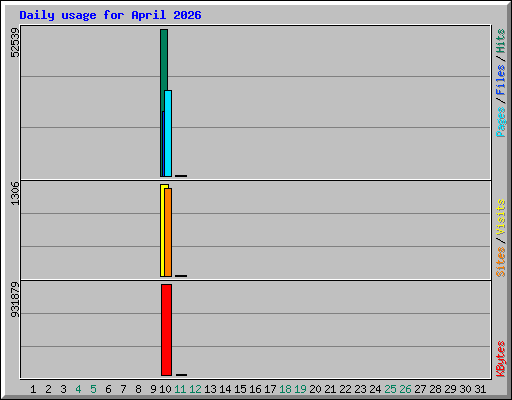Screen dimensions: 512x400
Task: Click day 15 on the x-axis
Action: pos(240,389)
